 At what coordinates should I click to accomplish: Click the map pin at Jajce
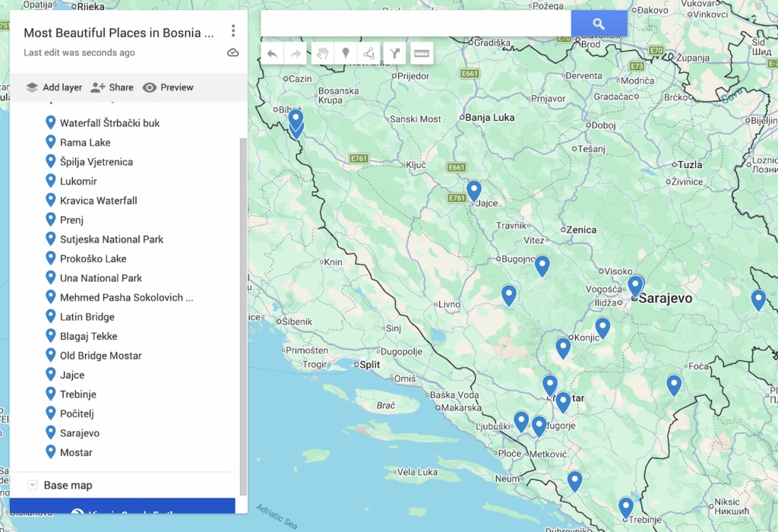[474, 191]
